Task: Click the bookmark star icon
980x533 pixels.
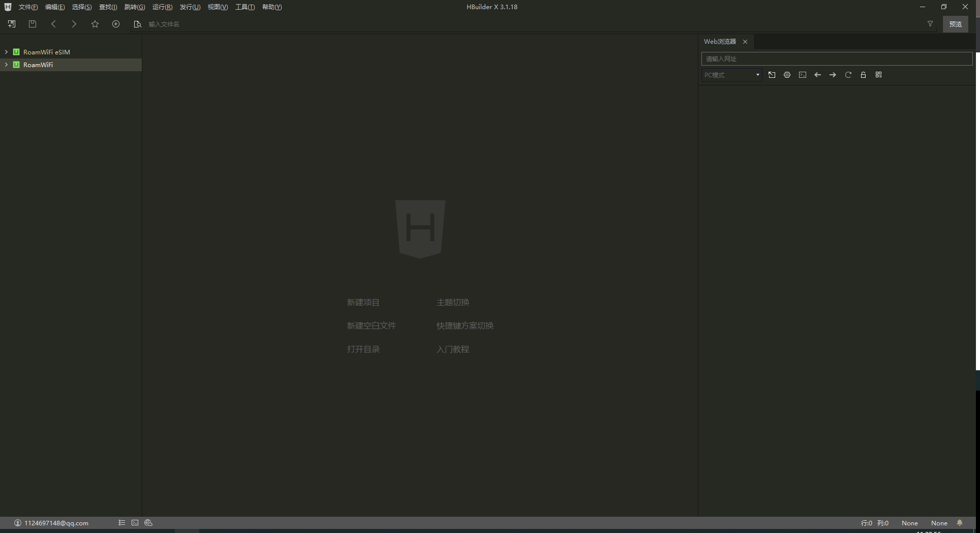Action: [95, 24]
